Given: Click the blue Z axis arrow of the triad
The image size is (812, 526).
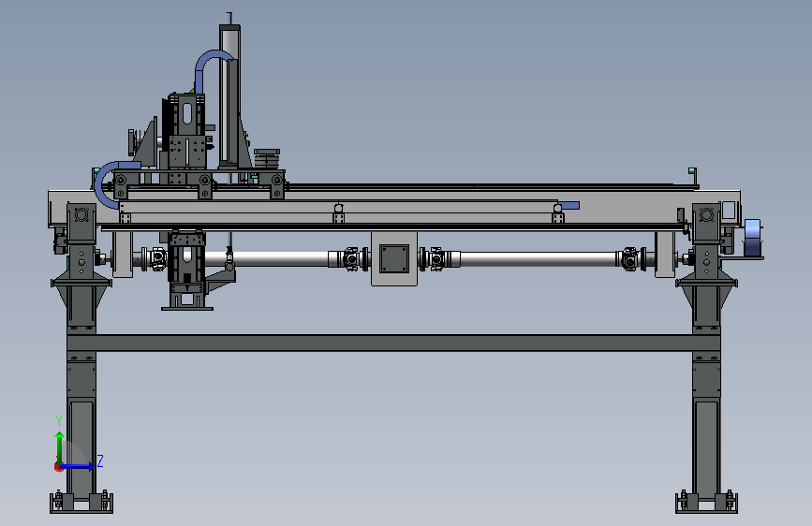Looking at the screenshot, I should pos(78,466).
